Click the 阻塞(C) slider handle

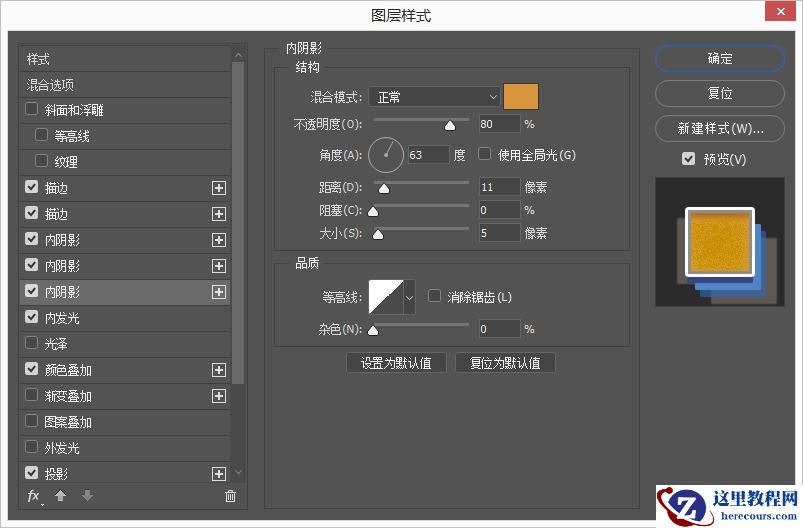click(x=373, y=212)
